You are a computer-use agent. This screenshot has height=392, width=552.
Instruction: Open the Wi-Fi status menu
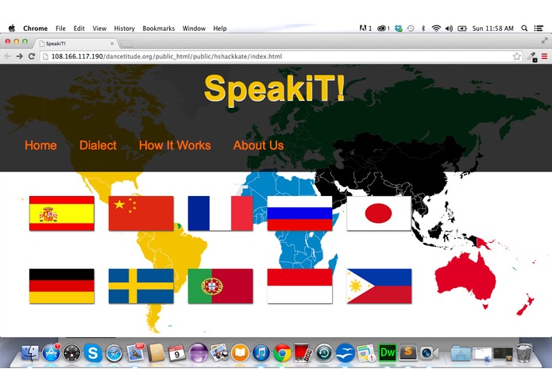coord(436,28)
